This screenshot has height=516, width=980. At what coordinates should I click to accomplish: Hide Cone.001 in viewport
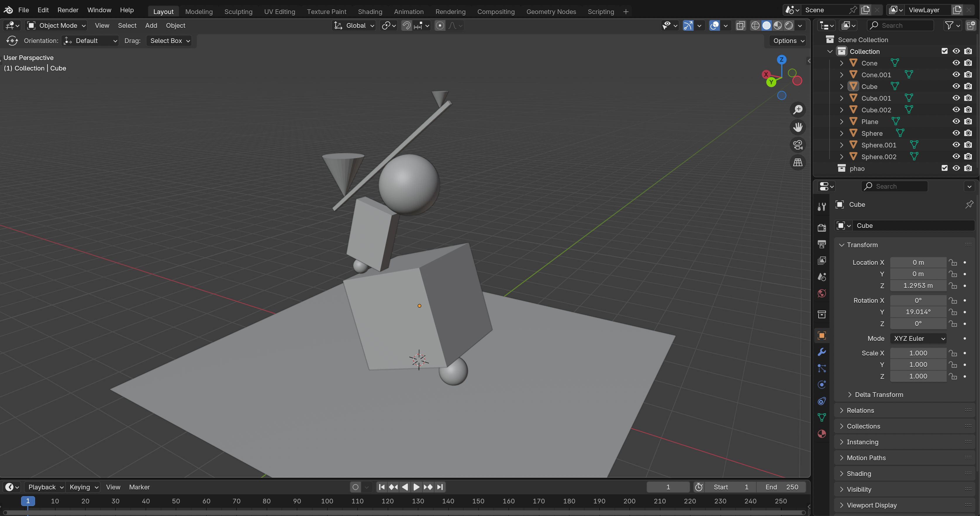coord(956,75)
